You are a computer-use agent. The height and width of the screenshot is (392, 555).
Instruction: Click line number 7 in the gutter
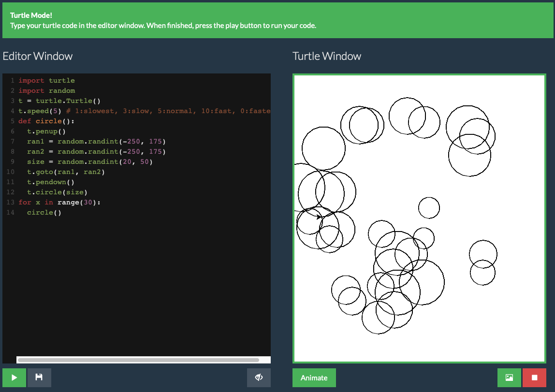pyautogui.click(x=12, y=142)
